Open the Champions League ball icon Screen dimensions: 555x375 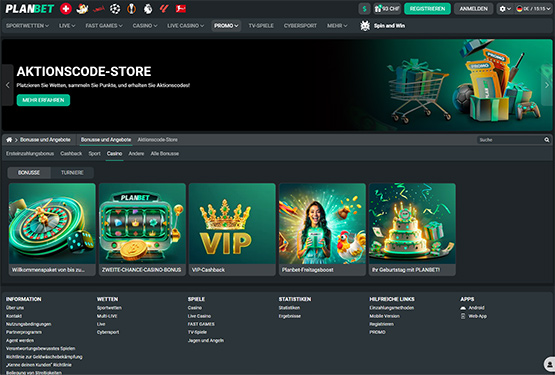[x=115, y=8]
